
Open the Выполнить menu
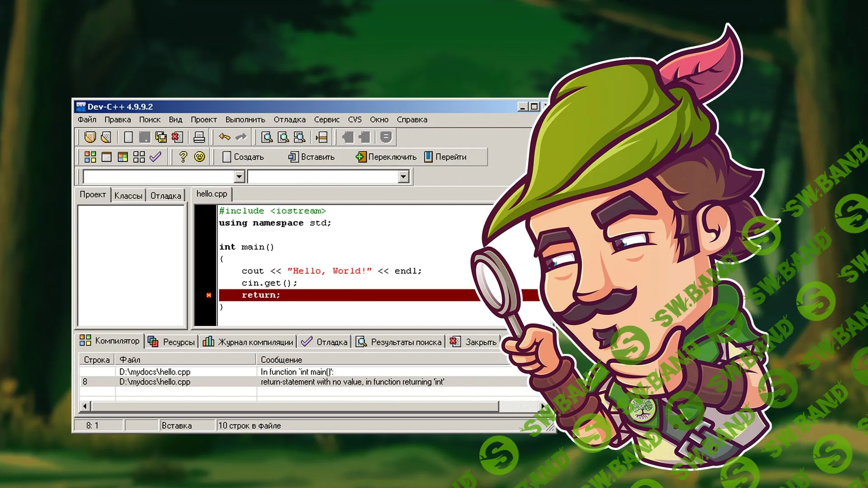[x=245, y=120]
